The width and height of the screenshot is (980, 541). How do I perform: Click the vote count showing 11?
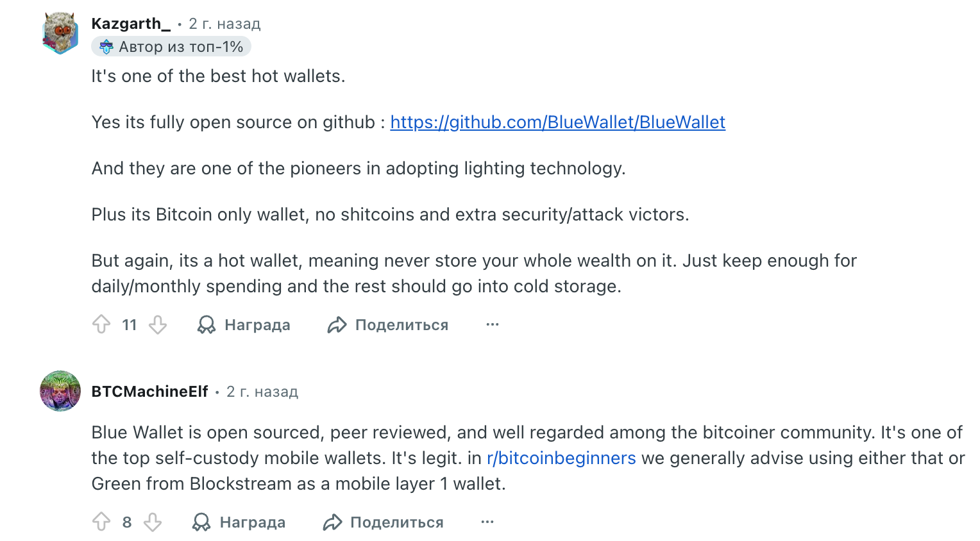point(130,325)
